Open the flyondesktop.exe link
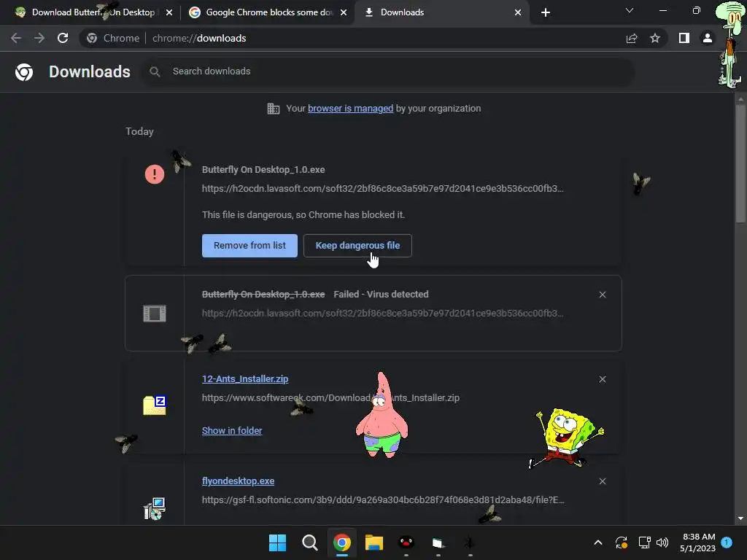This screenshot has width=747, height=560. pos(239,481)
